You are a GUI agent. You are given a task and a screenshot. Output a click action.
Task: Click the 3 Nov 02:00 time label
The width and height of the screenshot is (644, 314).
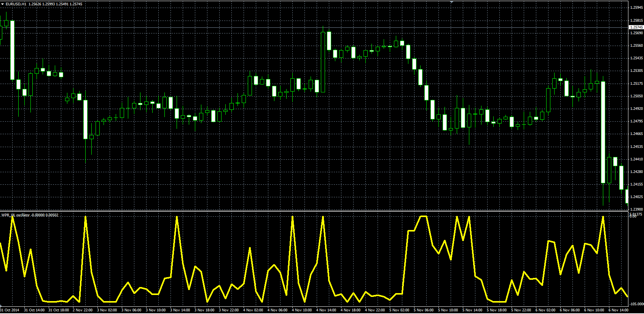pos(107,310)
